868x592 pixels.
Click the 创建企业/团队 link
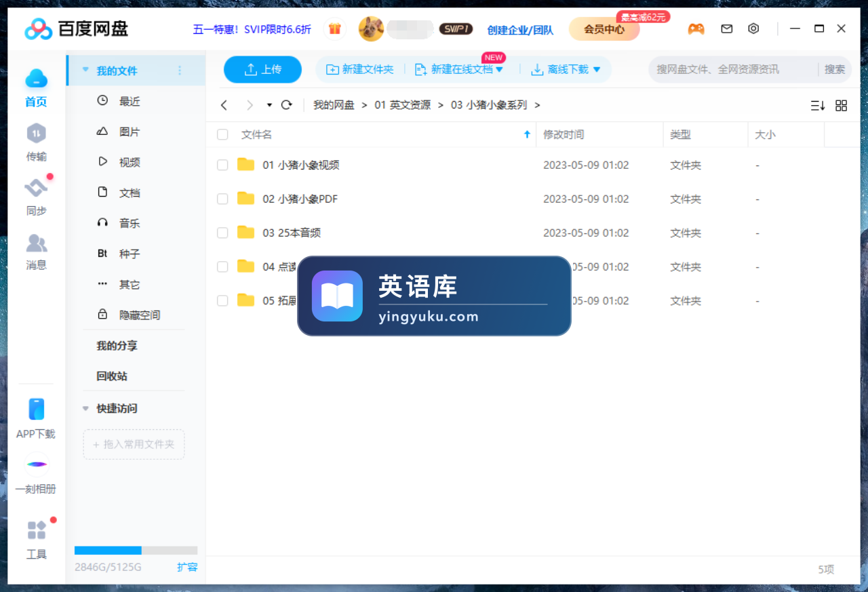[520, 29]
